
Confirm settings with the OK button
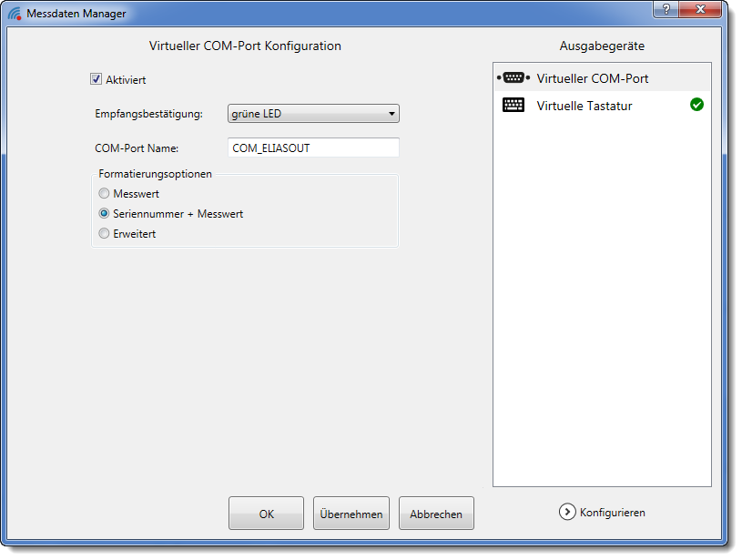[266, 514]
